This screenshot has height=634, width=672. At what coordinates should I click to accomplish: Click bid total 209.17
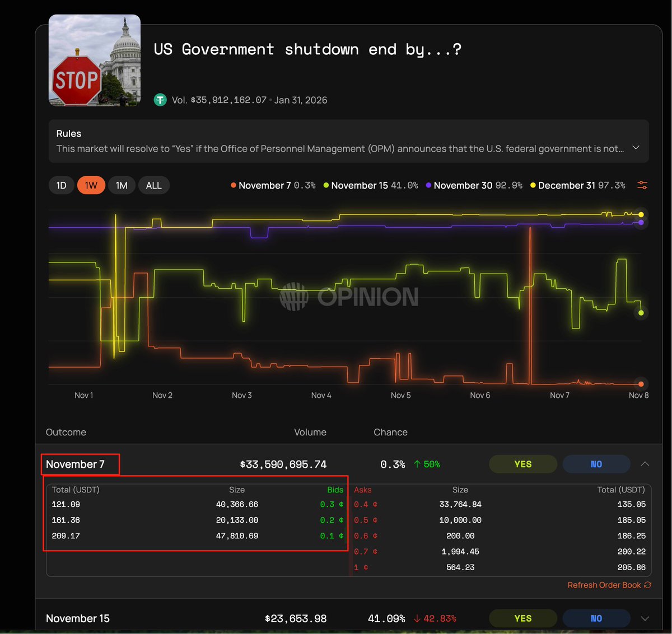[x=66, y=536]
